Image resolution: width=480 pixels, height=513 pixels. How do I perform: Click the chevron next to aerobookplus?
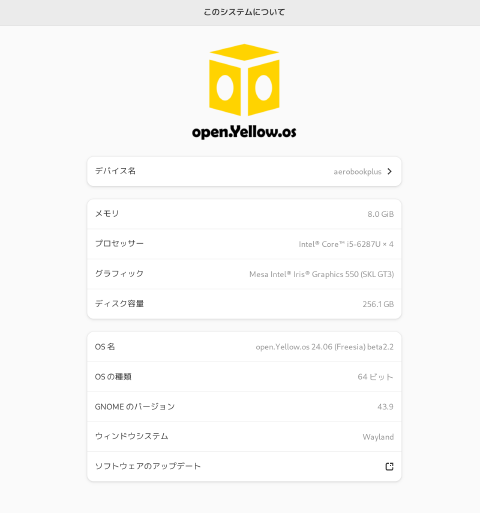pos(389,171)
